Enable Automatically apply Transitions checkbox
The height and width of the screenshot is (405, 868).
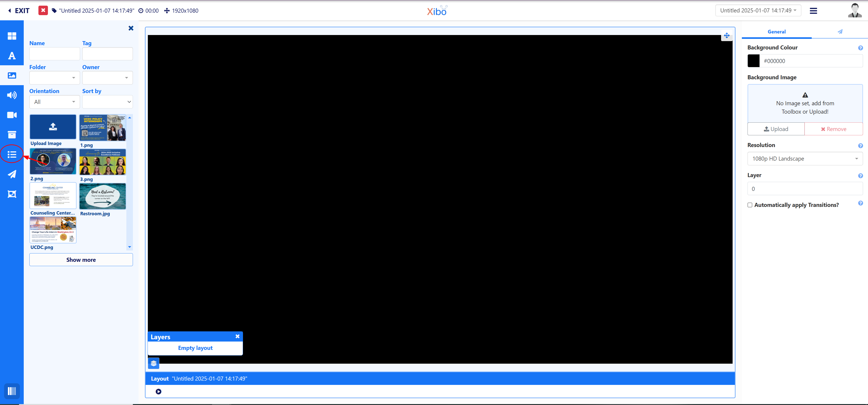pyautogui.click(x=750, y=205)
